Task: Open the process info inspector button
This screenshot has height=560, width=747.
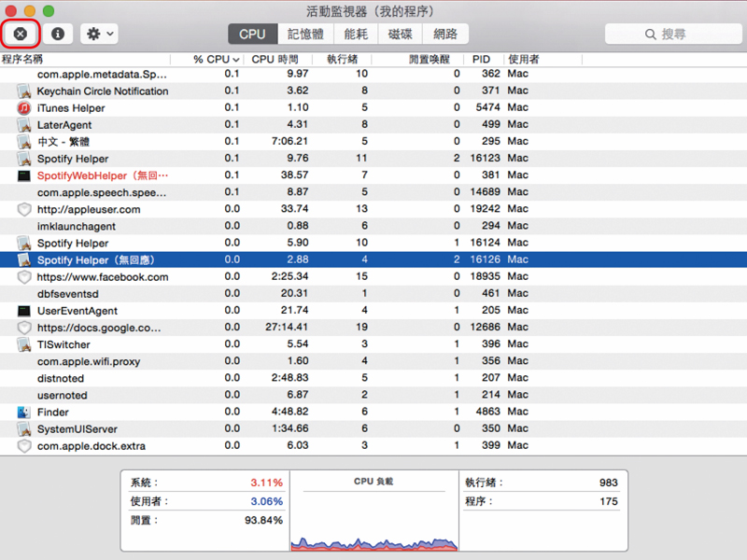Action: pyautogui.click(x=58, y=34)
